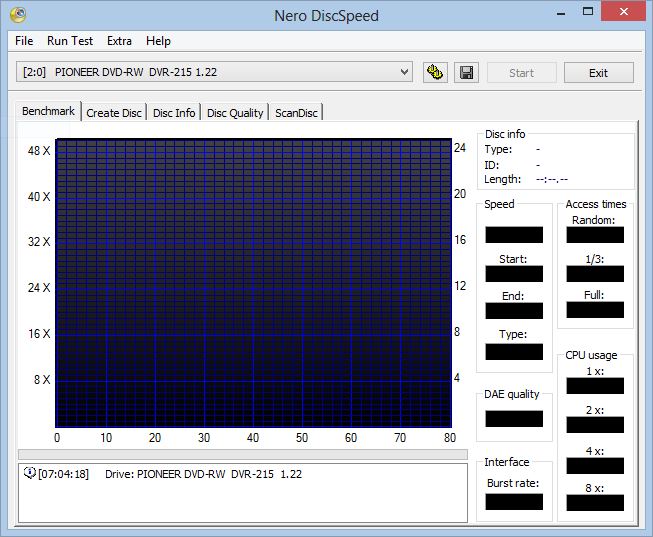Open the File menu
This screenshot has width=653, height=537.
coord(24,41)
